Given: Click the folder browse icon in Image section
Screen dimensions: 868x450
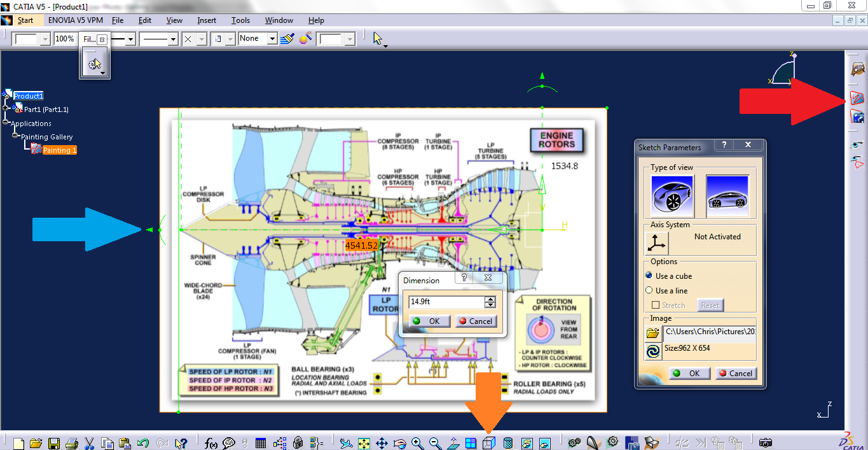Looking at the screenshot, I should tap(652, 333).
